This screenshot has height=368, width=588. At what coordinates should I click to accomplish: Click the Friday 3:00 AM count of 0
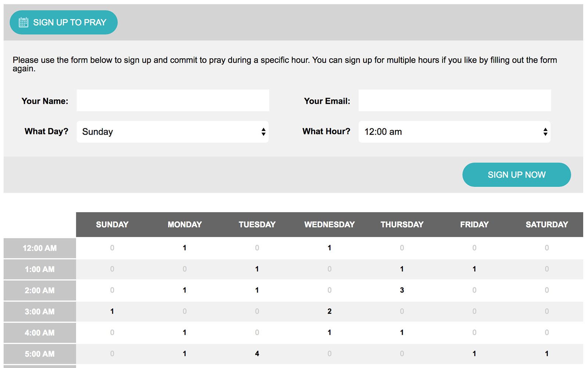click(x=474, y=311)
